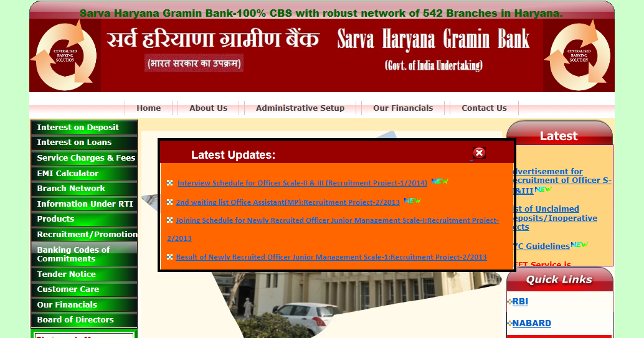644x338 pixels.
Task: Open Result of Newly Recruited Officer link
Action: coord(331,257)
